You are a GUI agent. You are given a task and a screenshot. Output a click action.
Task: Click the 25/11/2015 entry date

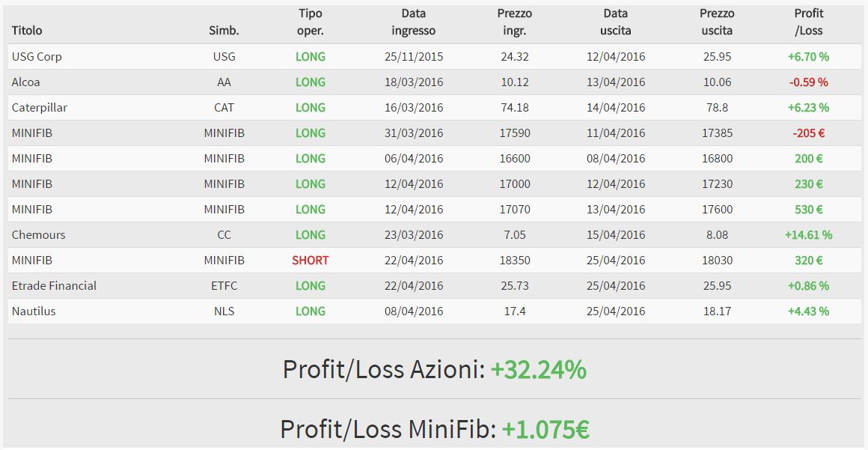point(414,56)
